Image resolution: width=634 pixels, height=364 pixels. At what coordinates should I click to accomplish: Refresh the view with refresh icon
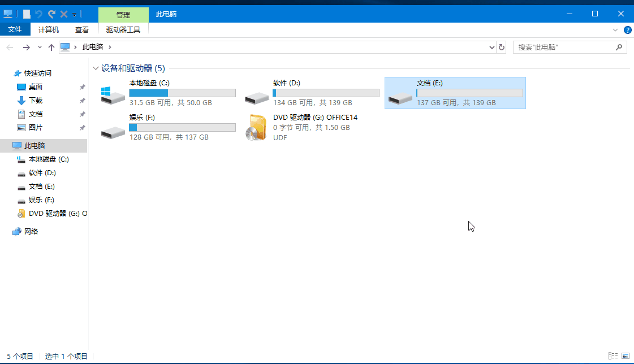(502, 47)
